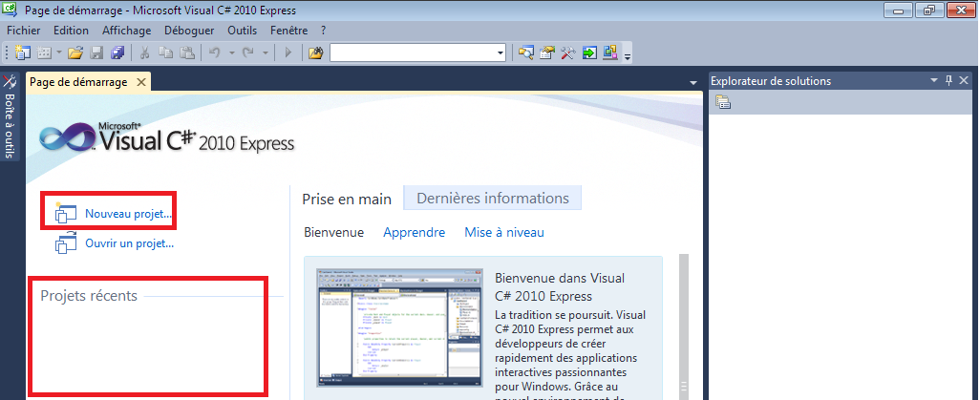The height and width of the screenshot is (400, 980).
Task: Open the Edition menu
Action: click(72, 30)
